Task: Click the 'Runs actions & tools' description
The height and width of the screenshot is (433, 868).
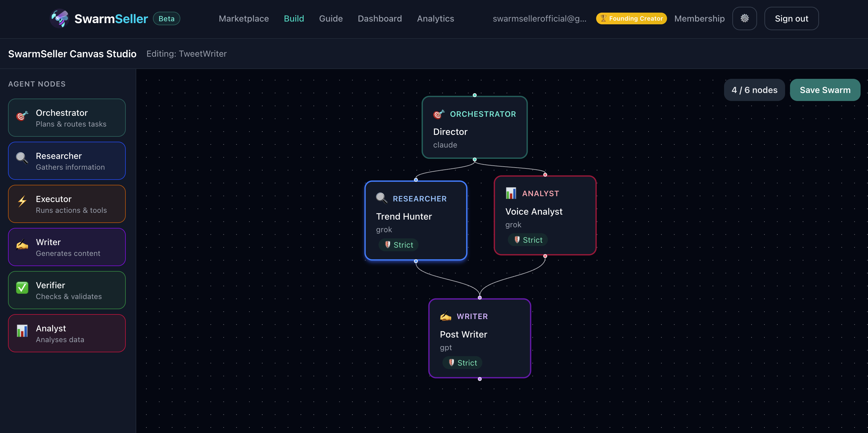Action: point(72,210)
